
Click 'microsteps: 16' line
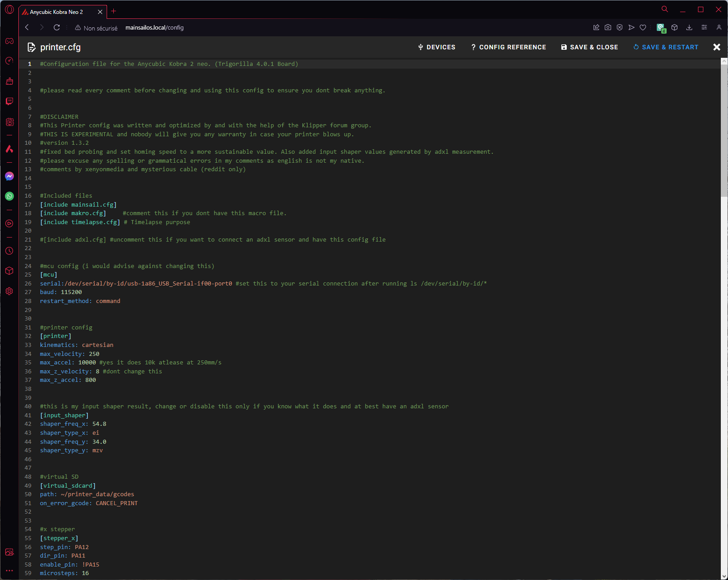65,573
